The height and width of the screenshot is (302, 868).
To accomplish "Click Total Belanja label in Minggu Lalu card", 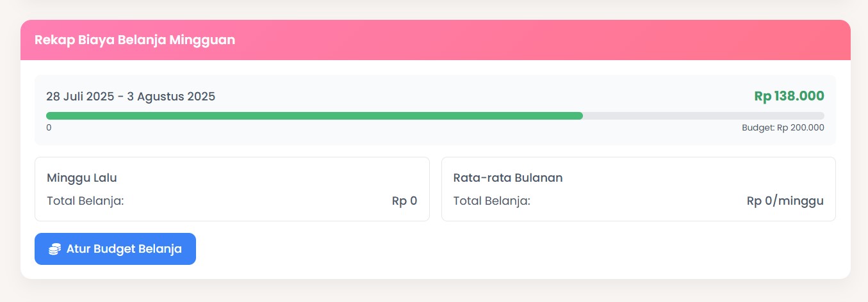I will pos(85,201).
